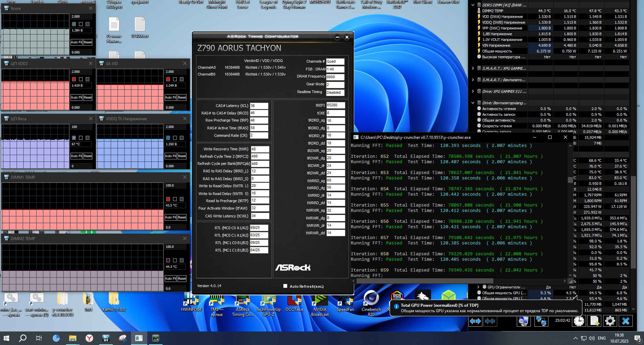Enable the Auto Refresh(sec) checkbox in ASRock Timing Configurator
This screenshot has height=345, width=644.
pyautogui.click(x=285, y=286)
